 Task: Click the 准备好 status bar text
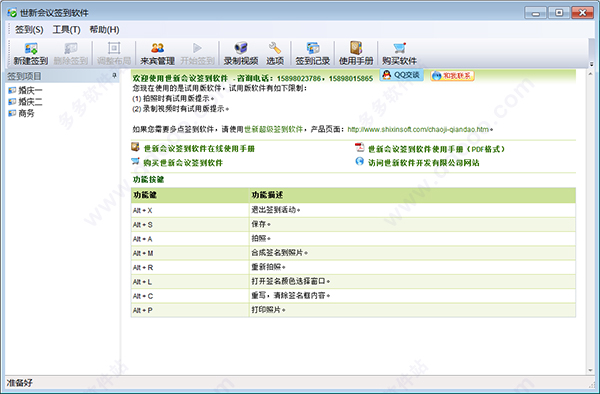(20, 383)
